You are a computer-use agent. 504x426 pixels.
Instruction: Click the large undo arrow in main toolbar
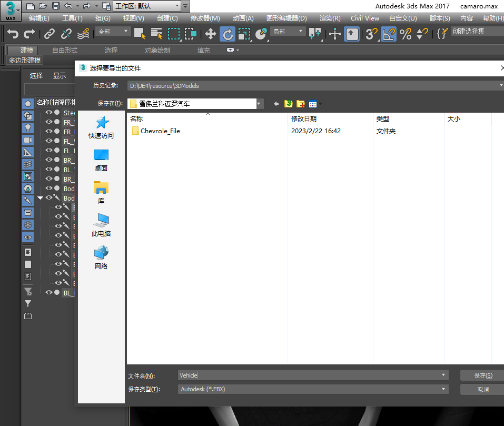[x=13, y=34]
